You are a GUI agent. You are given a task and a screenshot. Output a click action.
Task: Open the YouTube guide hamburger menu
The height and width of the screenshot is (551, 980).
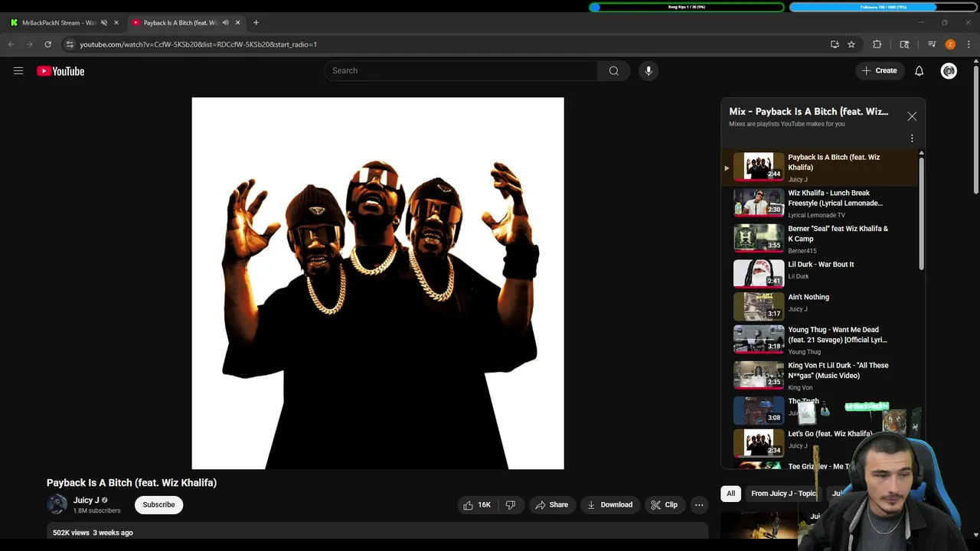pos(18,71)
